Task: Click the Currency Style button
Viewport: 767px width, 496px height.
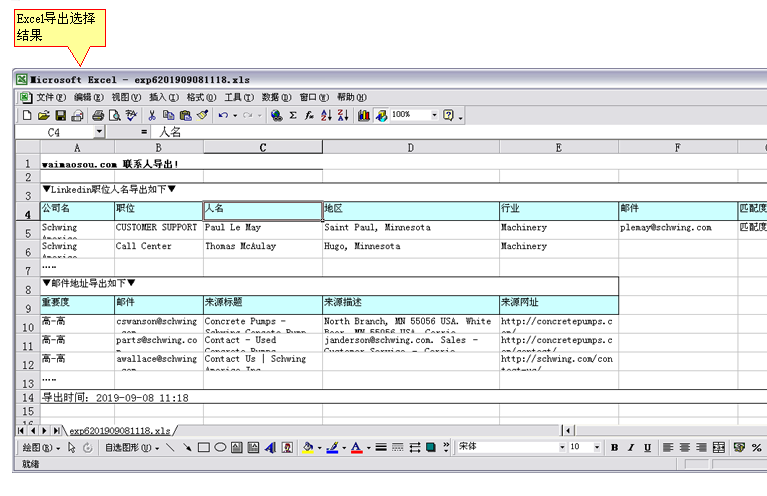Action: 739,448
